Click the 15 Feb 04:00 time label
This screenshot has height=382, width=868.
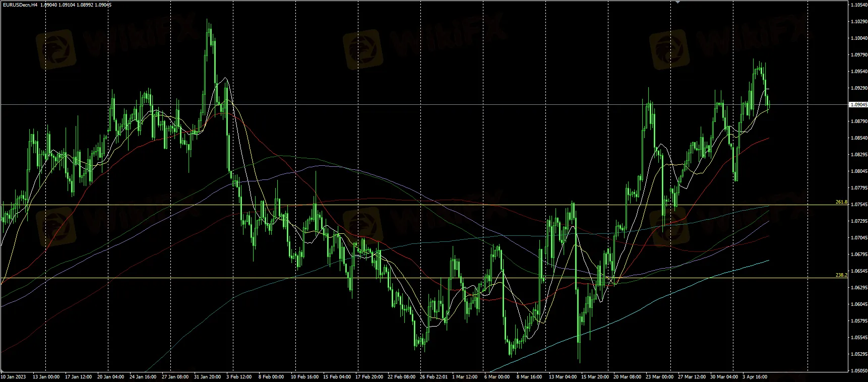click(337, 377)
